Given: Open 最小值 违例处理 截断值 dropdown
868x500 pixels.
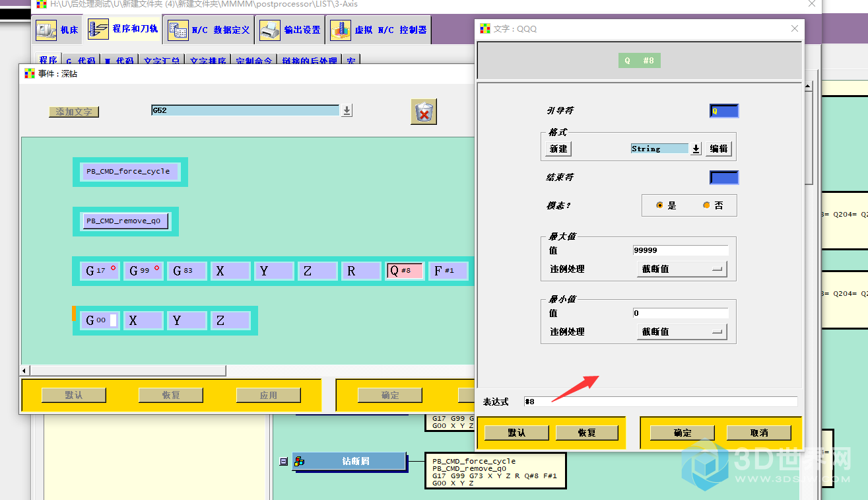Looking at the screenshot, I should [682, 332].
